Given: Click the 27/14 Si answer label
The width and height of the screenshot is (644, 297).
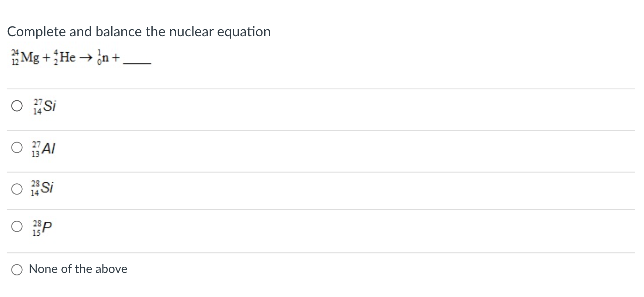Looking at the screenshot, I should click(x=44, y=106).
